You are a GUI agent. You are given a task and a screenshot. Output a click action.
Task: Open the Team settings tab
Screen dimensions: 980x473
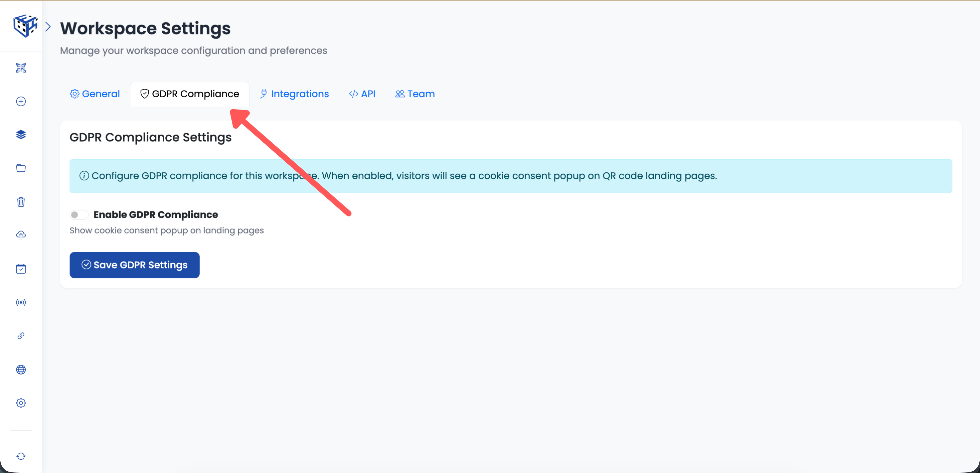point(415,94)
